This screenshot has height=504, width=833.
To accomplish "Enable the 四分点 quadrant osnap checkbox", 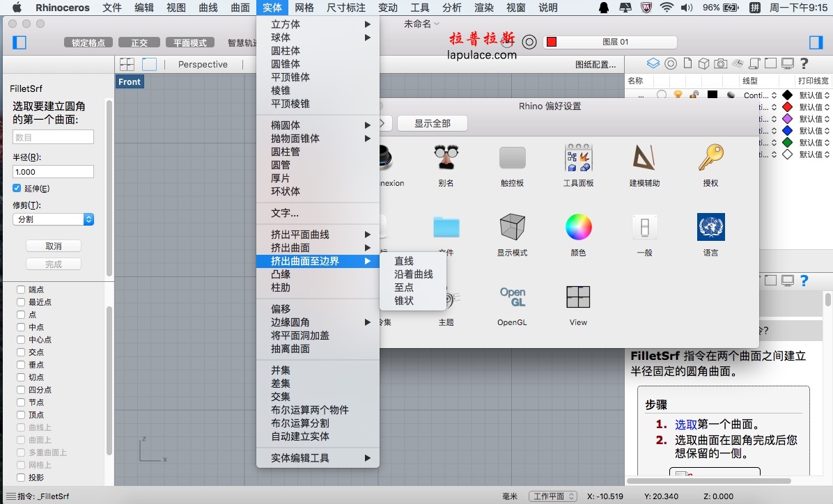I will (21, 390).
